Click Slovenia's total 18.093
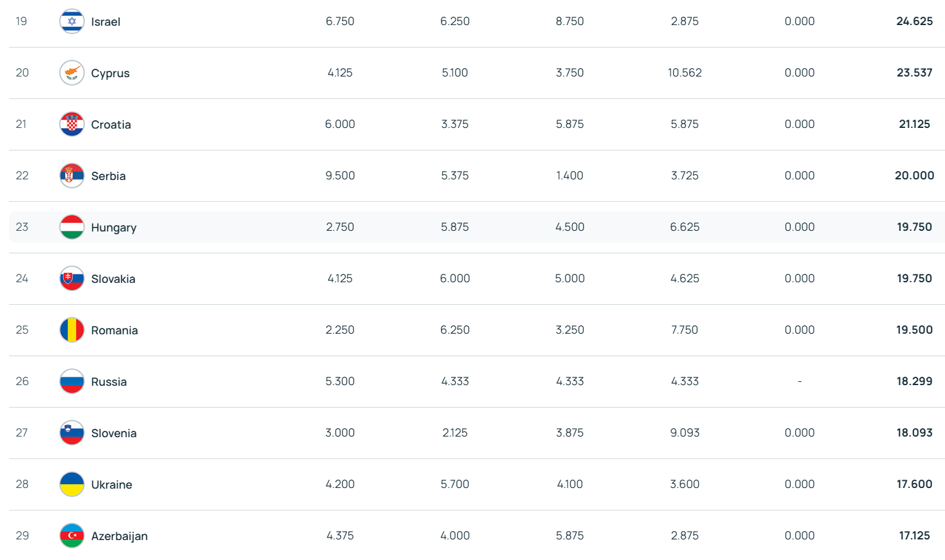945x560 pixels. [x=914, y=433]
